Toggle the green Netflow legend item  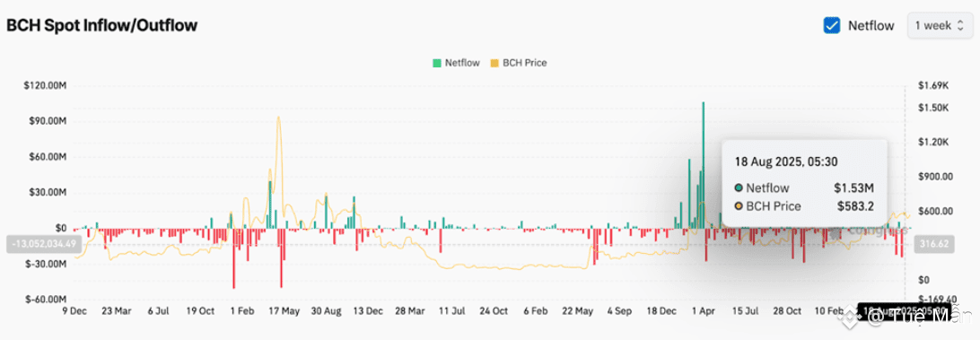(x=456, y=63)
